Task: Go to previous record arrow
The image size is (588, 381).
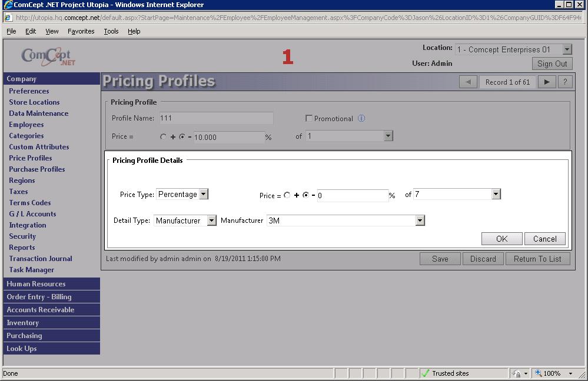Action: 468,82
